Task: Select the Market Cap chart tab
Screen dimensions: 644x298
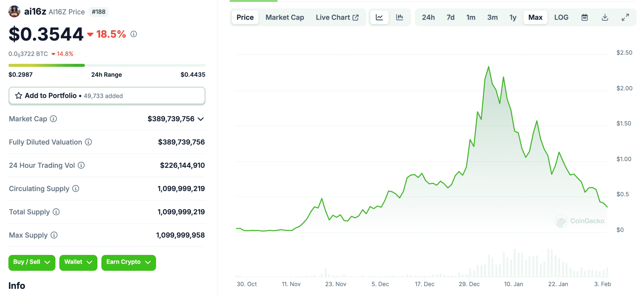Action: pyautogui.click(x=285, y=17)
